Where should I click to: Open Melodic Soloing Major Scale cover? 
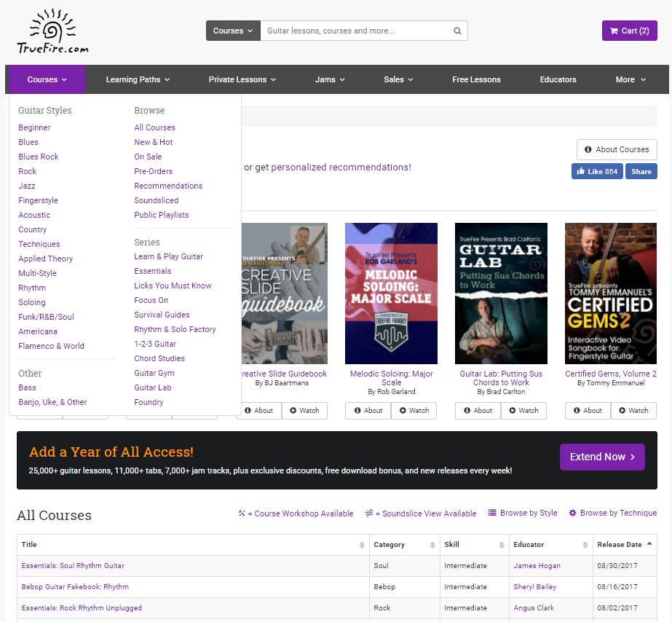coord(391,294)
